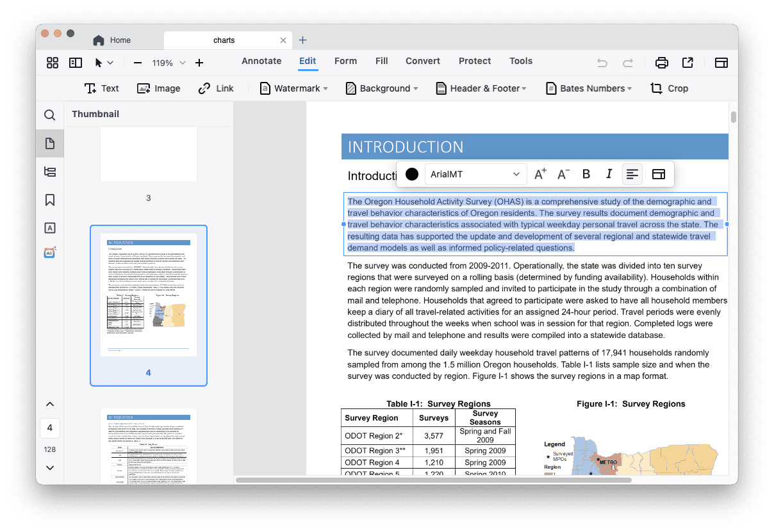Open the bookmarks panel
The image size is (774, 532).
point(49,200)
